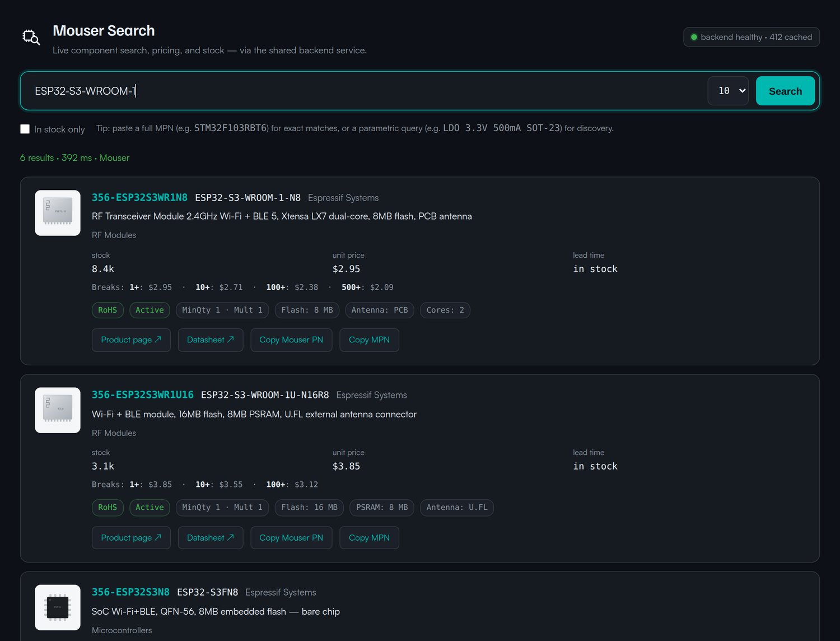Expand the results count dropdown showing 10
Viewport: 840px width, 641px height.
pyautogui.click(x=728, y=91)
